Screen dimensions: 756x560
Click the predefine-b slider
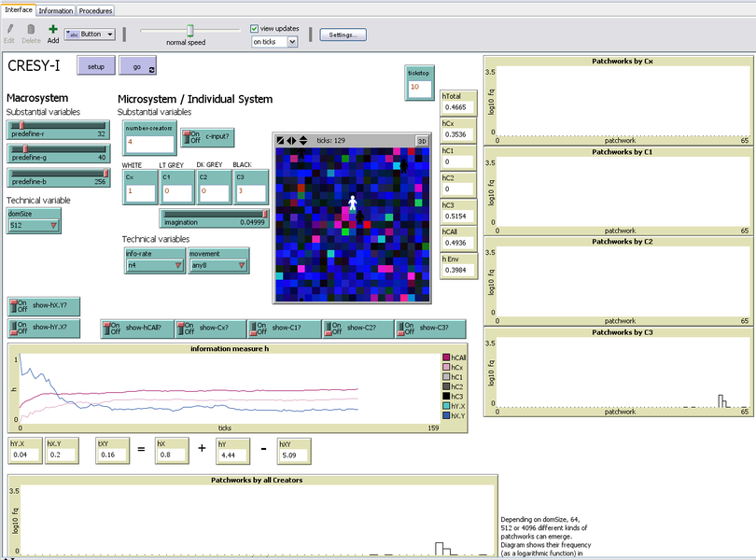click(x=58, y=177)
